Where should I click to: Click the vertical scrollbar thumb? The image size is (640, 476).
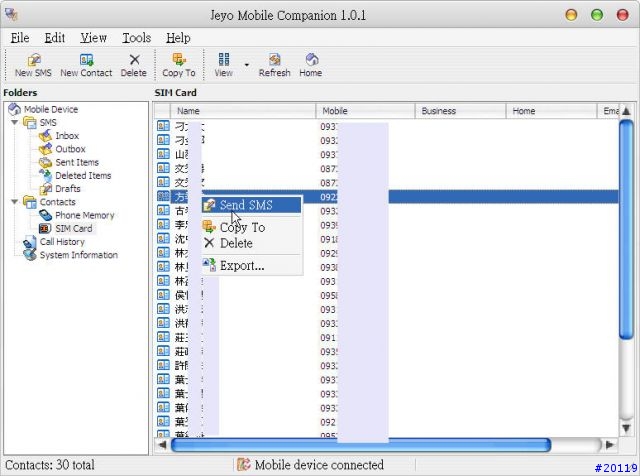(627, 229)
